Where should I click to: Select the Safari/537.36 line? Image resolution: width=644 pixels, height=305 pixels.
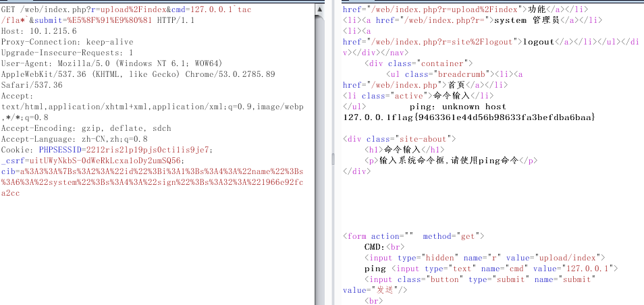click(32, 85)
